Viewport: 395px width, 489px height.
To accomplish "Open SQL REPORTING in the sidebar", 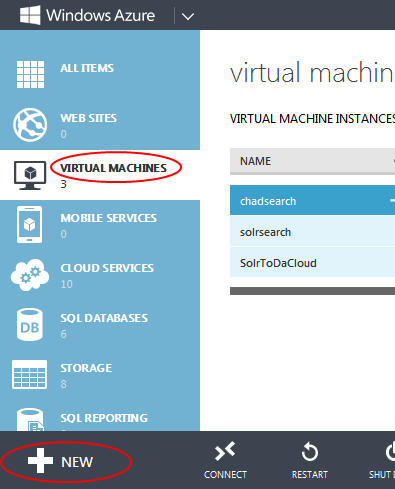I will click(104, 418).
